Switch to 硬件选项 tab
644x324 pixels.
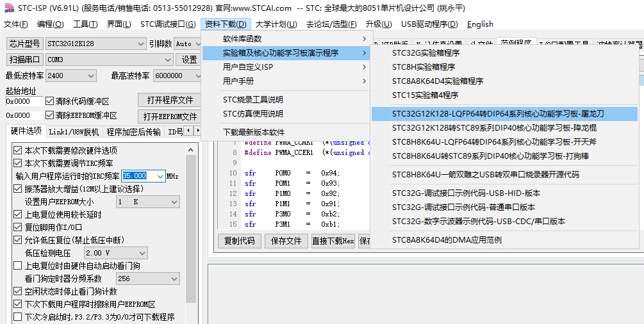point(26,131)
